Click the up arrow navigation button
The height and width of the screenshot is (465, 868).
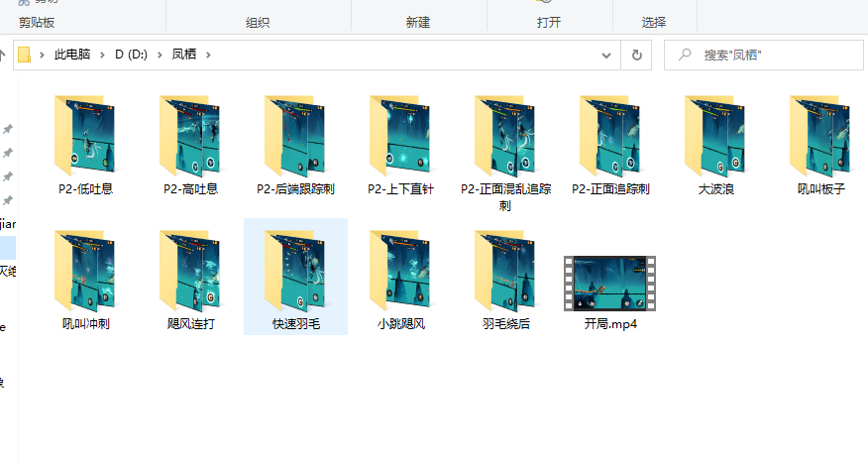pyautogui.click(x=2, y=55)
